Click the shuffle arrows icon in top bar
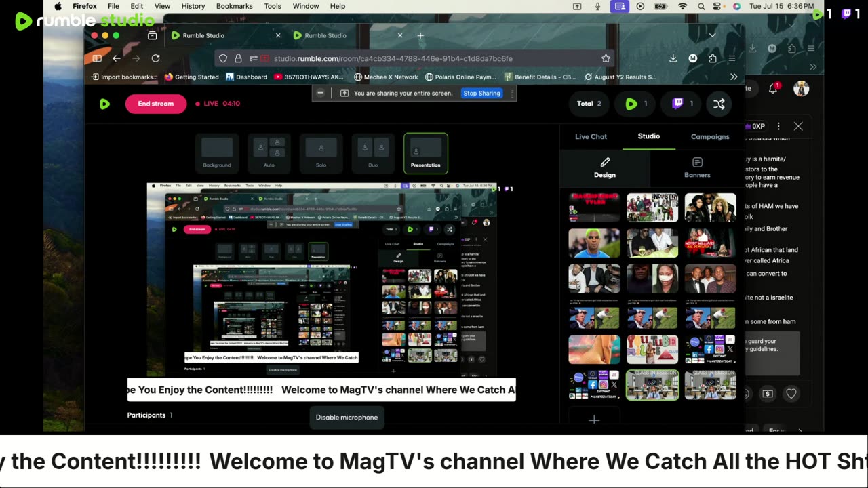The width and height of the screenshot is (868, 488). coord(719,104)
